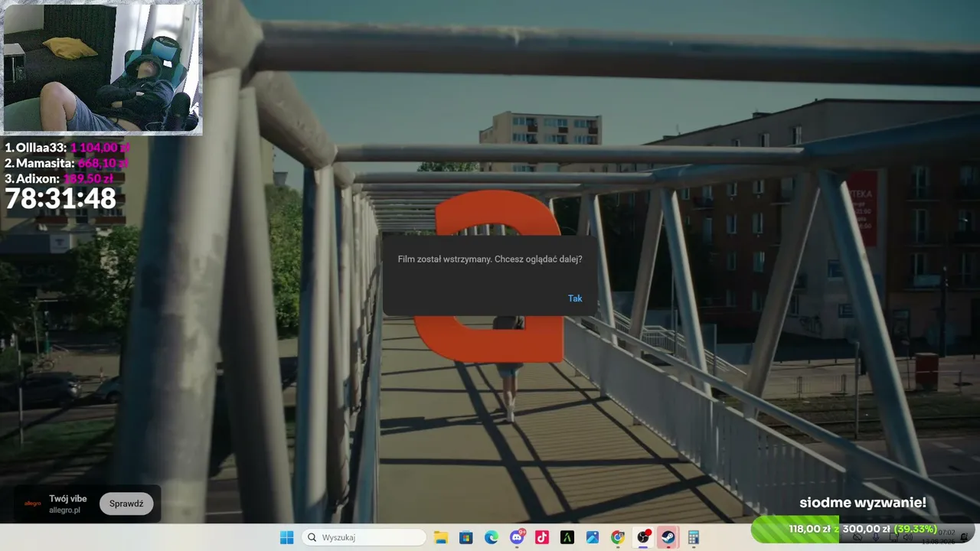
Task: Click the "Wyszukaj" taskbar search field
Action: pos(364,537)
